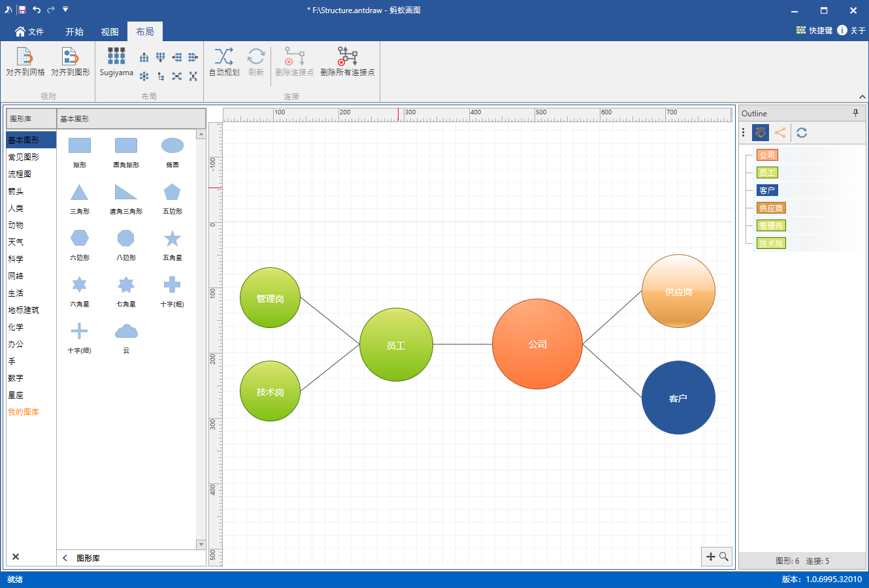Click the 对齐到图形 snap-to-shape icon
The width and height of the screenshot is (869, 588).
tap(70, 57)
